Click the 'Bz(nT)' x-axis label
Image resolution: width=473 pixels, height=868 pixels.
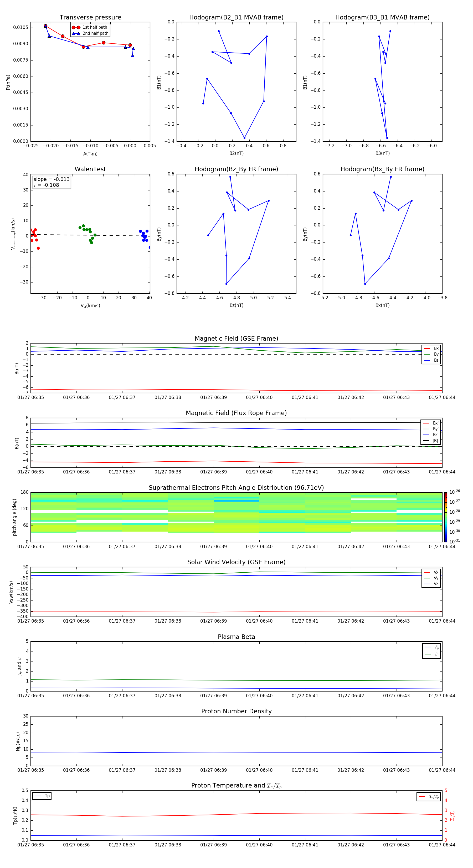[236, 305]
